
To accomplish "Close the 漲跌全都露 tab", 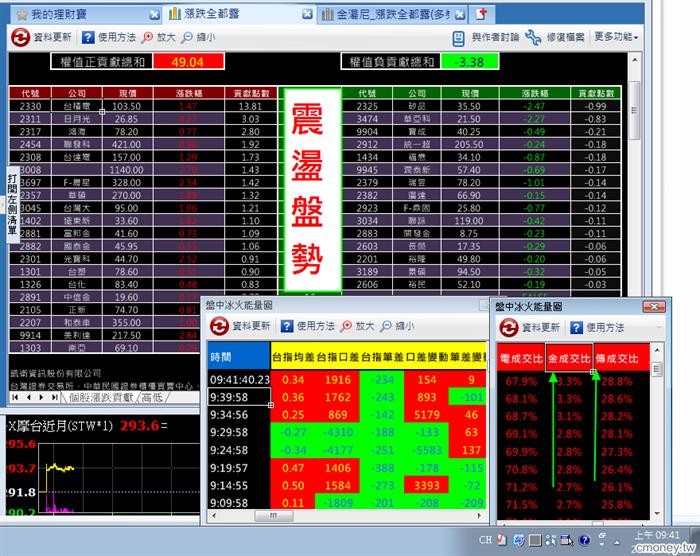I will 307,15.
